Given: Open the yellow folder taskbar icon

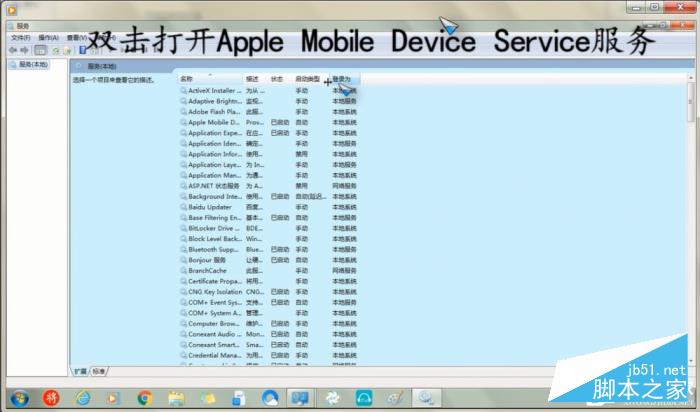Looking at the screenshot, I should [x=208, y=398].
